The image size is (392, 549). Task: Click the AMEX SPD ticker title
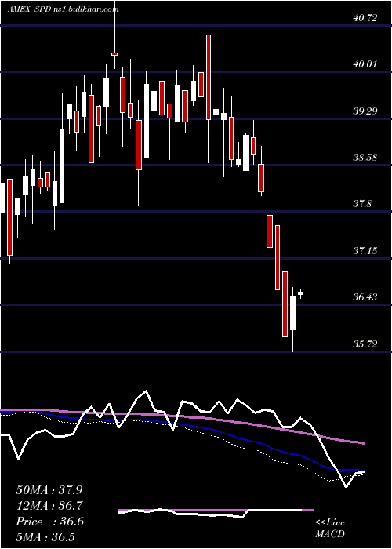[29, 9]
